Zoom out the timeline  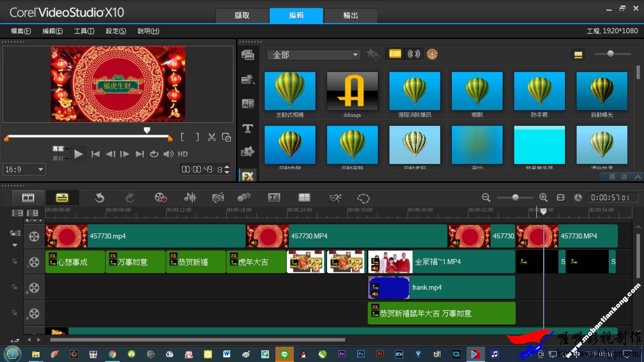tap(486, 198)
